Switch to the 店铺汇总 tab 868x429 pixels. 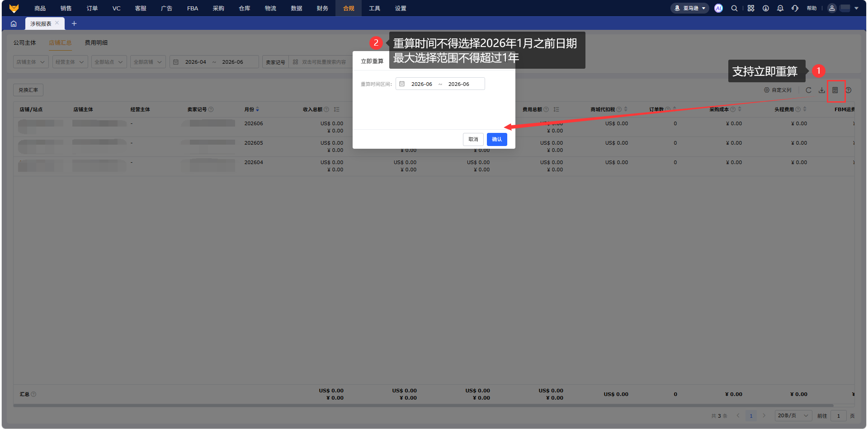click(60, 42)
